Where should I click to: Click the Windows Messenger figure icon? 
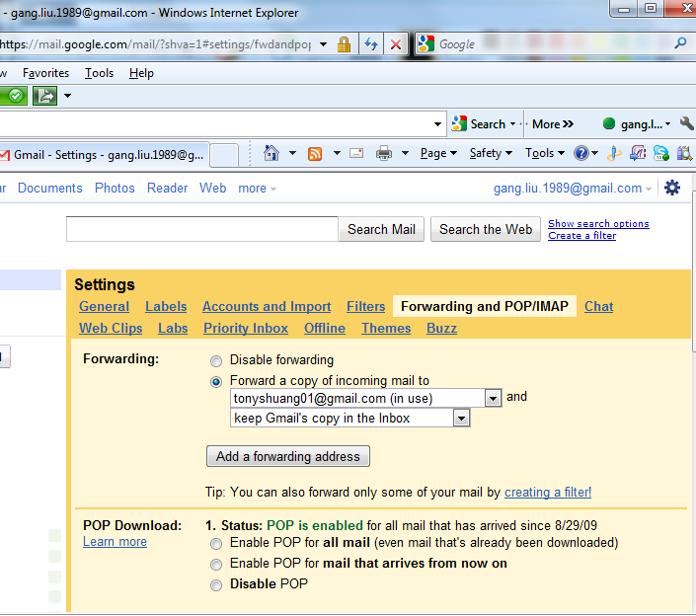[614, 154]
